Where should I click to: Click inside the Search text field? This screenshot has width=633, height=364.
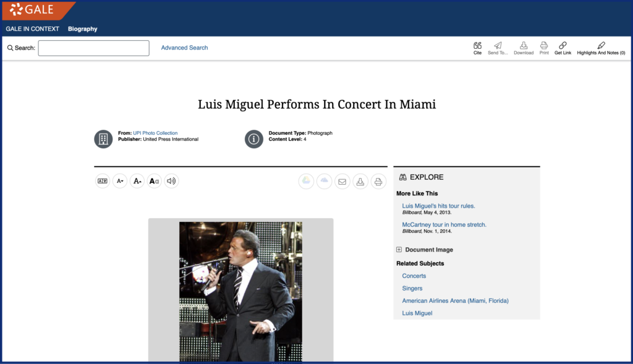93,48
